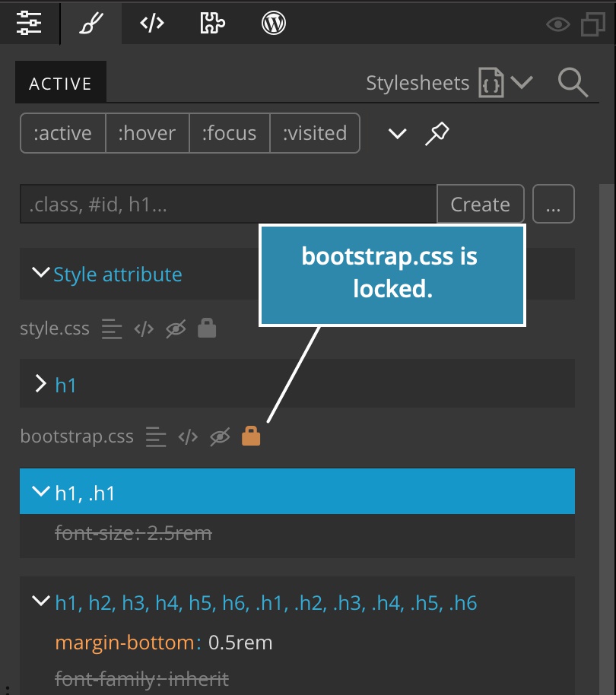Click the style.css file name
Screen dimensions: 616x695
pyautogui.click(x=55, y=328)
